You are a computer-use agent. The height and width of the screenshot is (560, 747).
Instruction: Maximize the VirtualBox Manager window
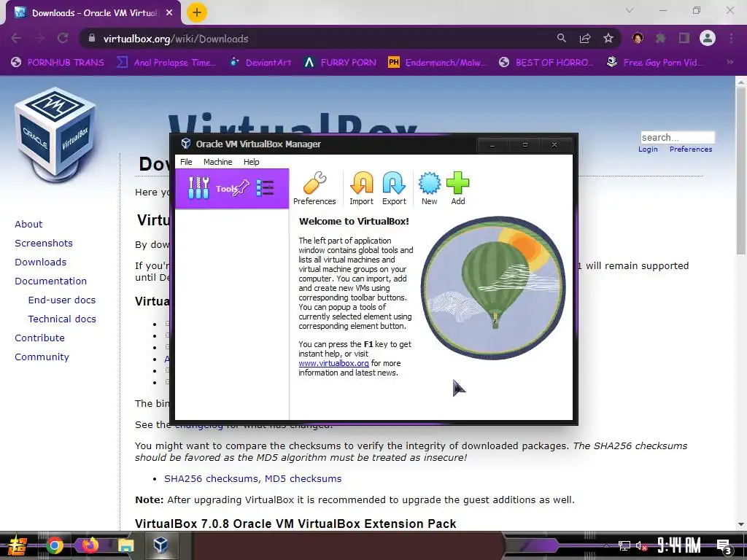pos(525,145)
